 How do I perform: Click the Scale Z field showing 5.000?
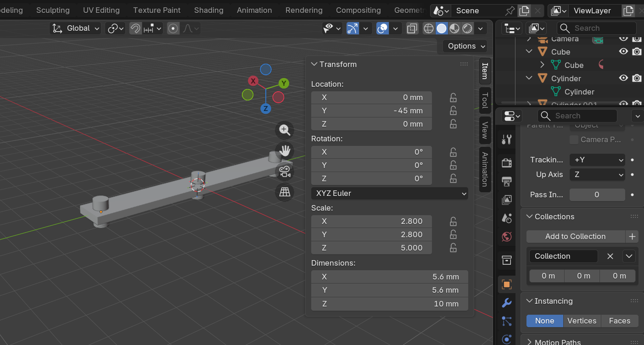coord(371,248)
